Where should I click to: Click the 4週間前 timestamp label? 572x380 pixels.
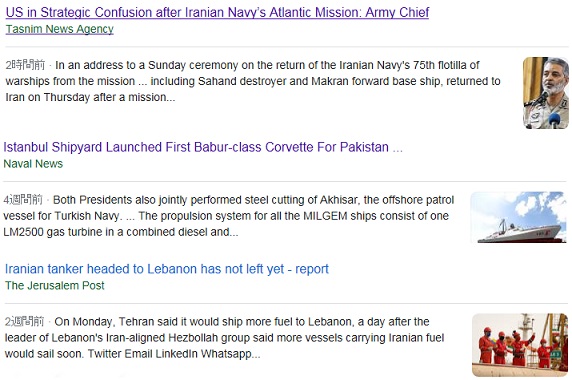pyautogui.click(x=23, y=200)
